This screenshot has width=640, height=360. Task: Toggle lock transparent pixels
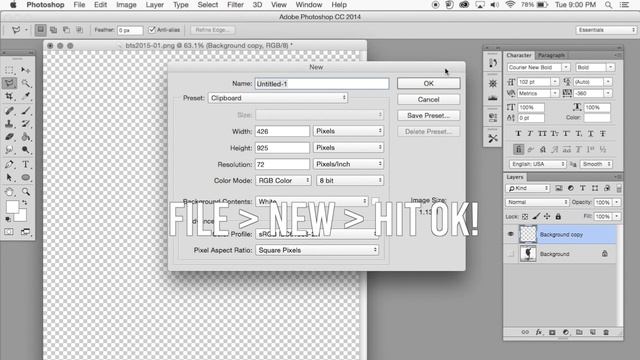click(525, 216)
